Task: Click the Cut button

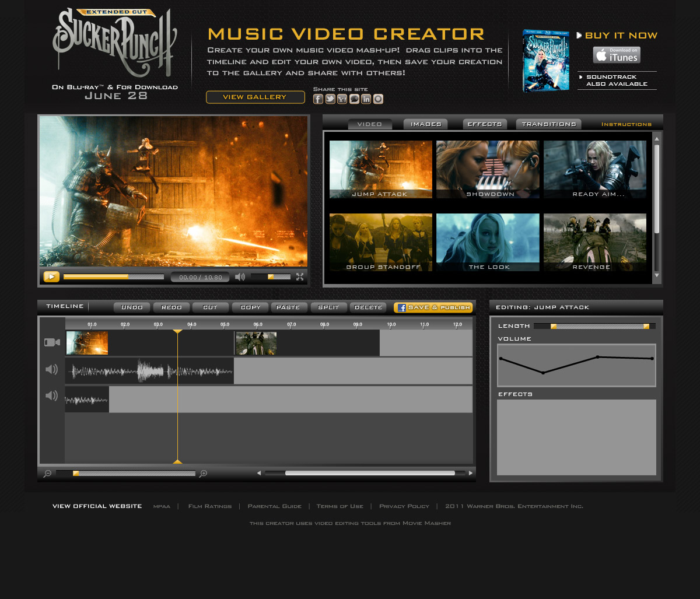Action: [x=211, y=307]
